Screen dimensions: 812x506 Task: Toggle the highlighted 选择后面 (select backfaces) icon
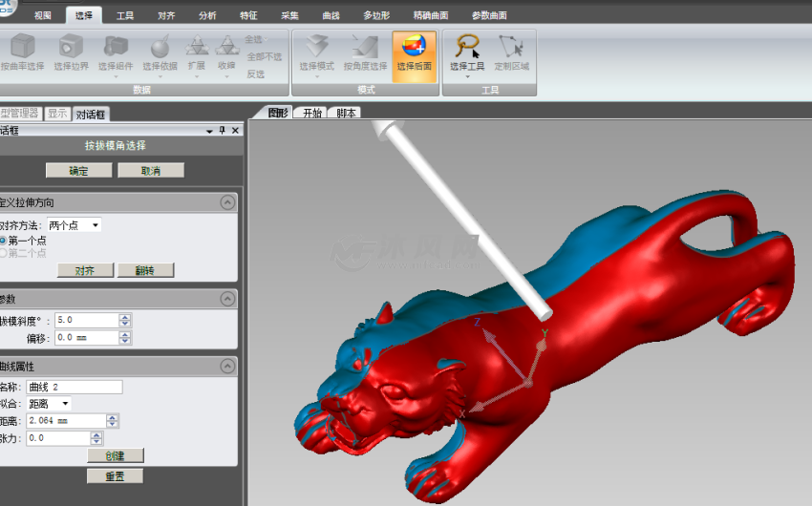click(414, 50)
